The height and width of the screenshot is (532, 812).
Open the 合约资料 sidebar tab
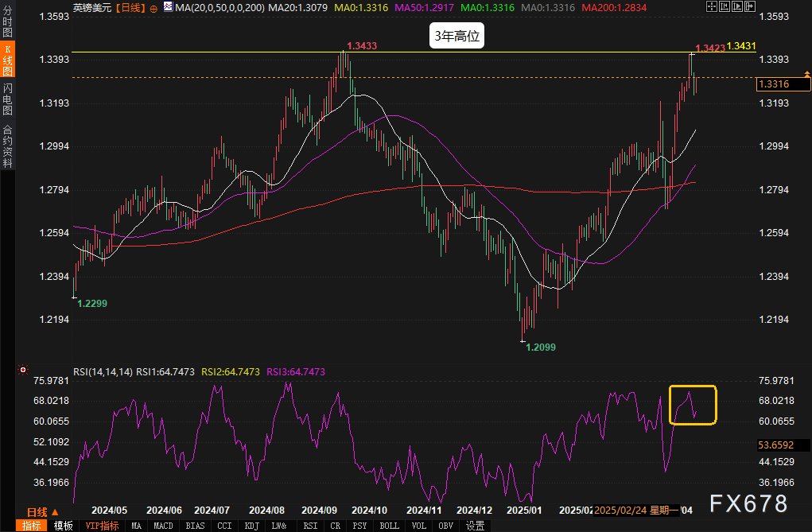click(7, 146)
